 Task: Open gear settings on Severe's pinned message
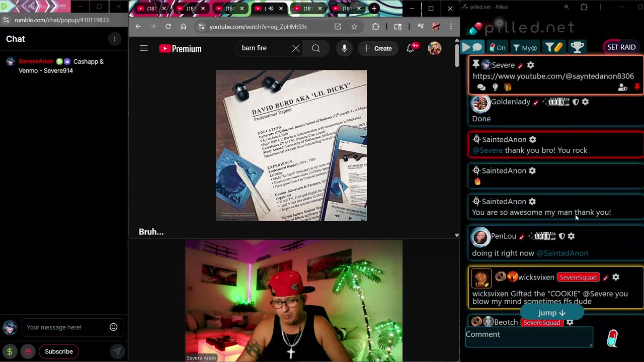530,65
